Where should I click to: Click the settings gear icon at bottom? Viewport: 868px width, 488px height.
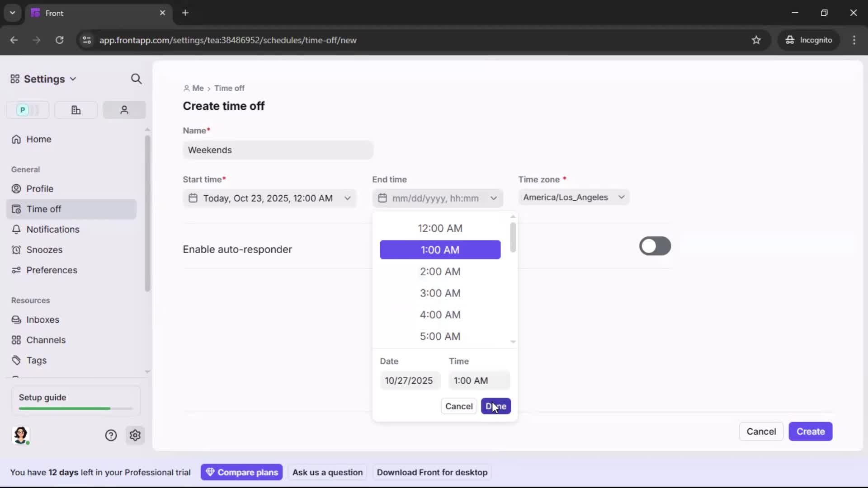135,435
